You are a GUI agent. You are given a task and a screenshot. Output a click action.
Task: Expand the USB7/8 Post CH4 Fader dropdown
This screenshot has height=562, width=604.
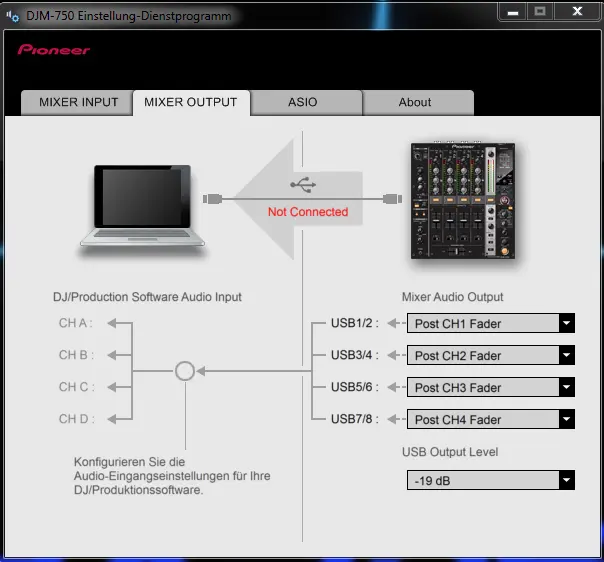click(x=490, y=420)
